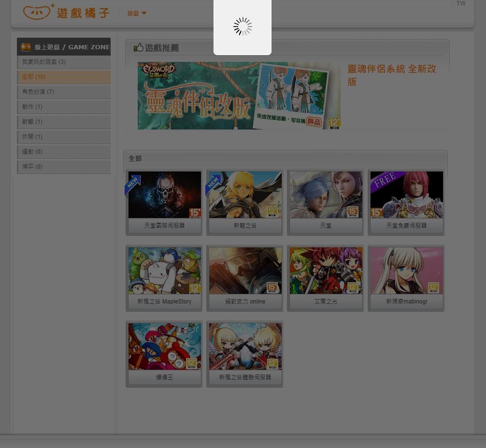Screen dimensions: 486x448
Task: Click the game controller icon beside GAME ZONE
Action: [26, 46]
